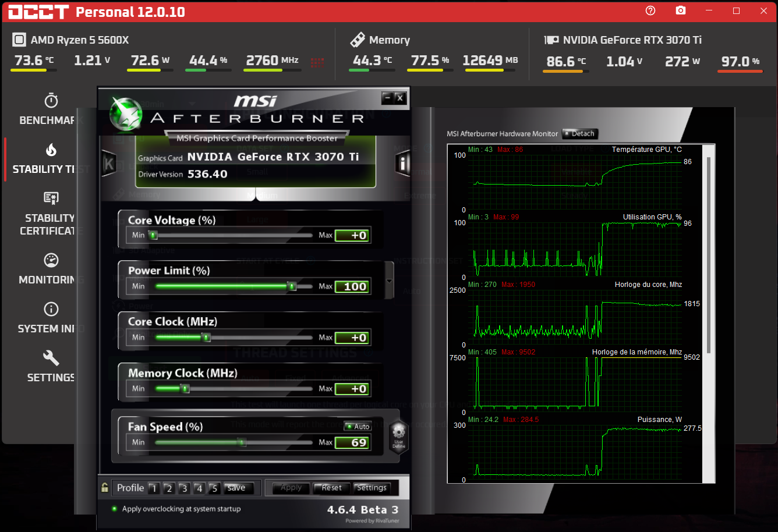
Task: Click the CPU temperature reading 73.6 °C
Action: pos(34,61)
